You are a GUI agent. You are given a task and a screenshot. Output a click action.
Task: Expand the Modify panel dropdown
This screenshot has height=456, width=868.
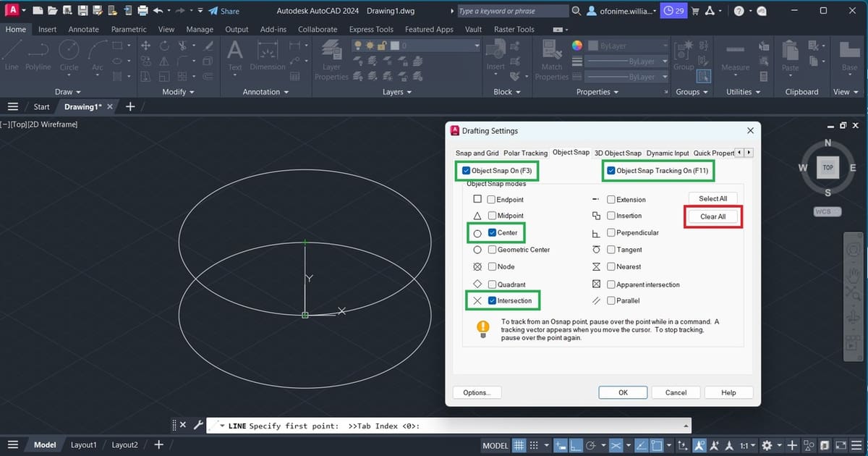click(179, 92)
